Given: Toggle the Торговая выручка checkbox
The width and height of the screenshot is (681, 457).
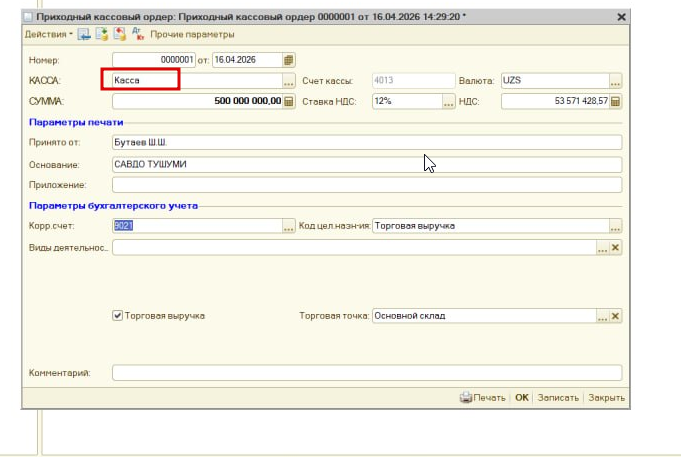Looking at the screenshot, I should 118,315.
